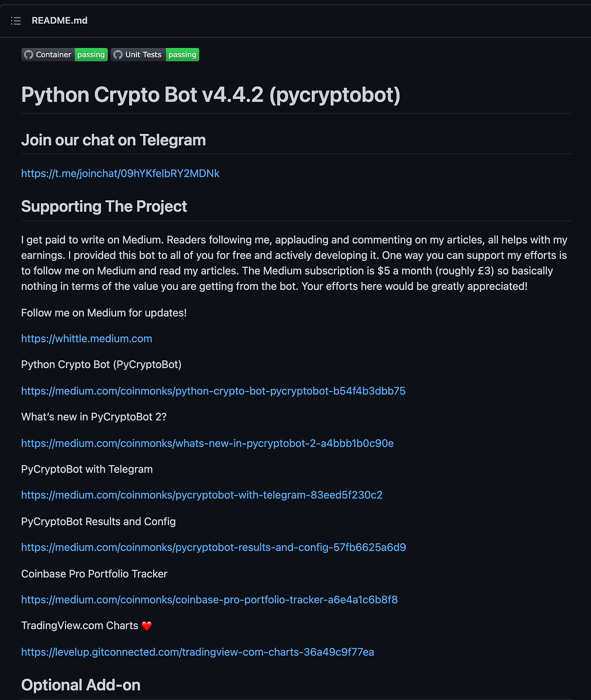Click the GitHub octocat icon on the Unit Tests badge
Screen dimensions: 591x700
[118, 55]
